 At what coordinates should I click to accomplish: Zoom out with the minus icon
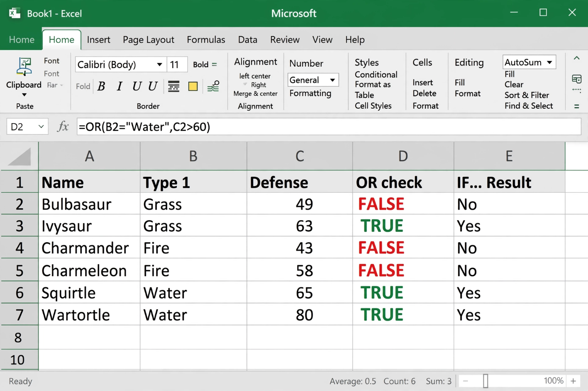point(466,381)
